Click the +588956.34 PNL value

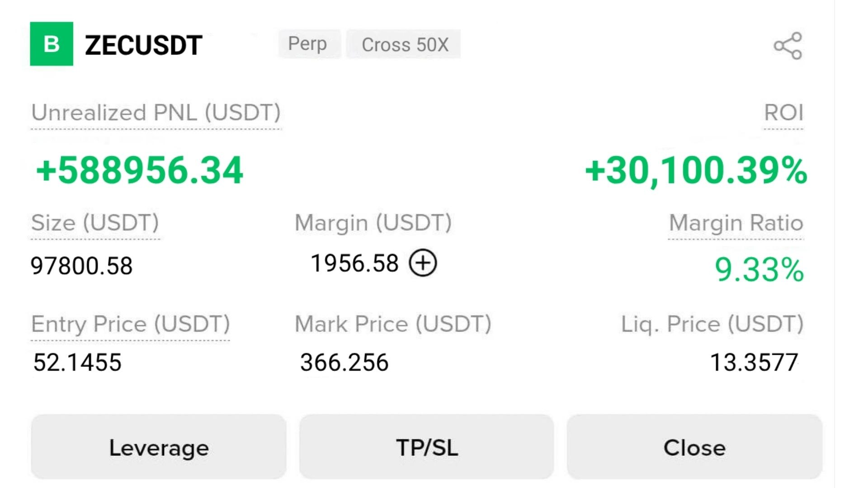click(x=140, y=170)
